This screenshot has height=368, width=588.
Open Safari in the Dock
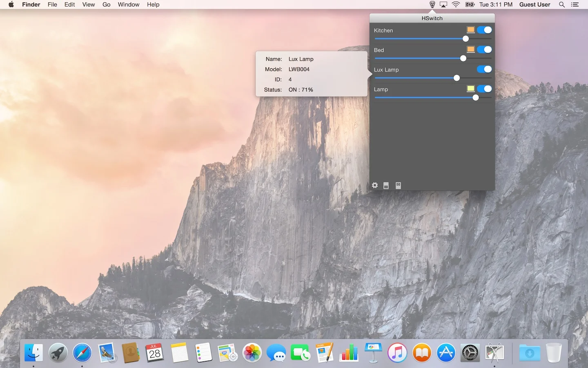point(82,352)
